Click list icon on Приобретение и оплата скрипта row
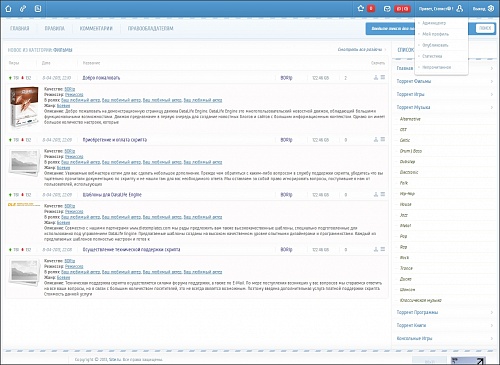 [x=383, y=139]
